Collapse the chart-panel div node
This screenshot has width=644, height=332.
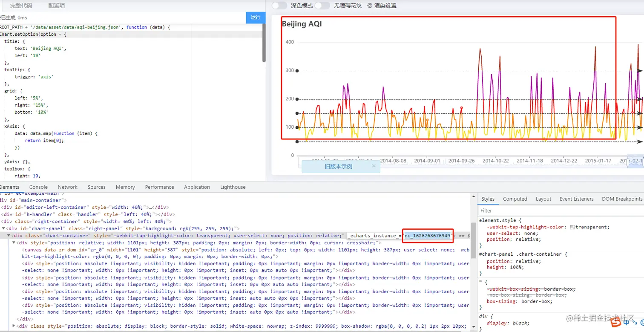(x=4, y=229)
